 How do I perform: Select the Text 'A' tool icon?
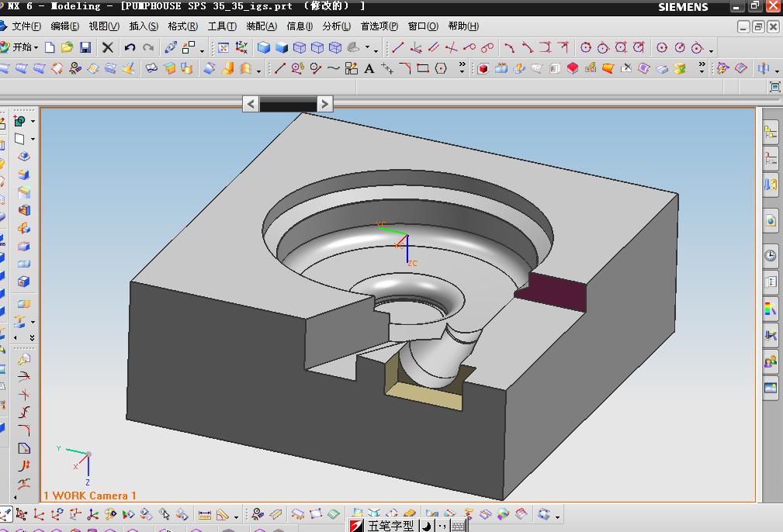point(369,69)
